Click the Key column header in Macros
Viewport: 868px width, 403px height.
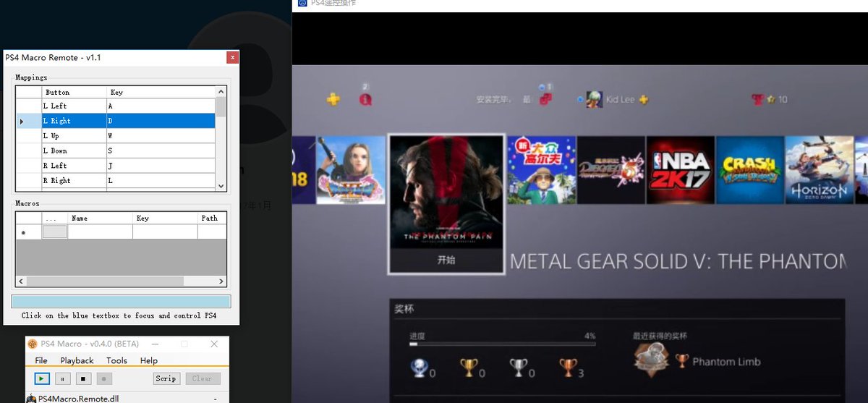tap(165, 218)
